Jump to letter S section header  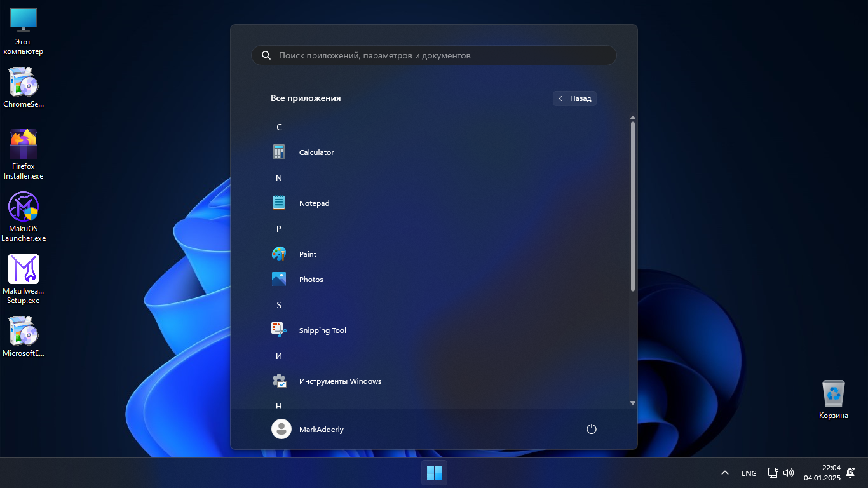(x=279, y=305)
